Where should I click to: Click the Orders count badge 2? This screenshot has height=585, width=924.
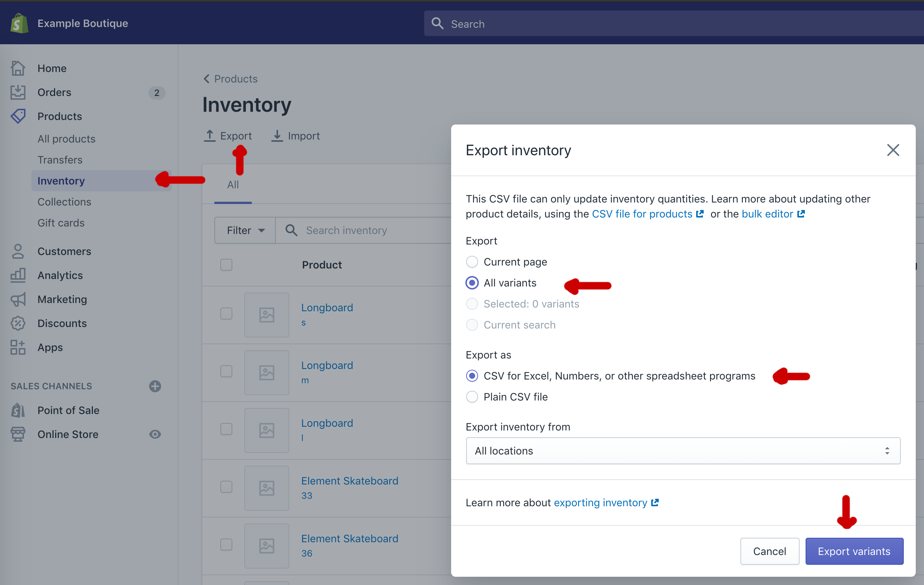(x=157, y=93)
